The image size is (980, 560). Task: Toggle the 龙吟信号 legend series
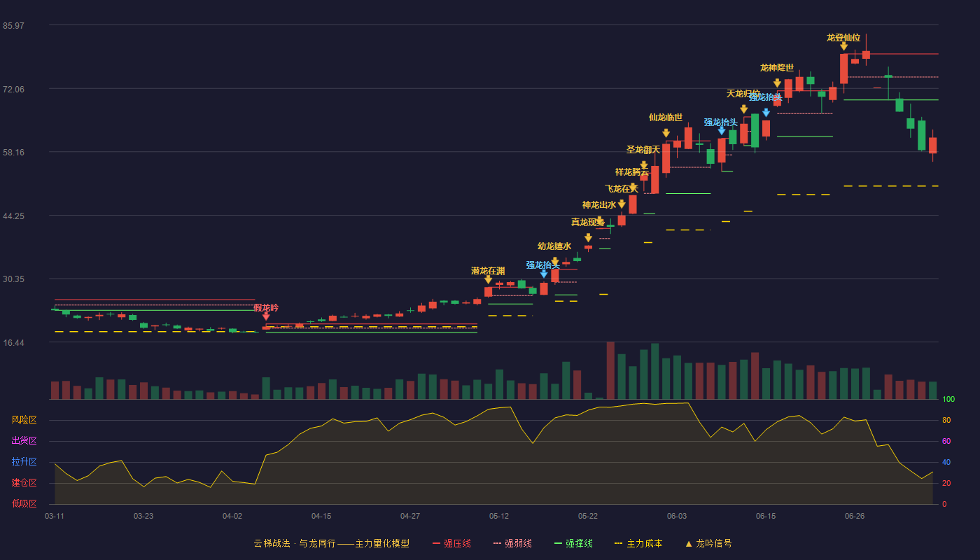708,543
